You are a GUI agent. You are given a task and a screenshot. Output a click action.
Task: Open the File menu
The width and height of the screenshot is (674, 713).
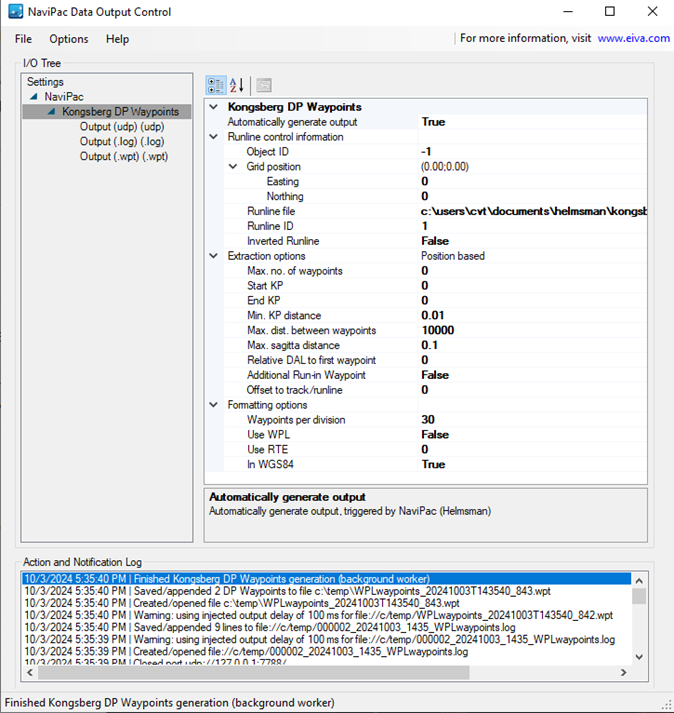[23, 39]
